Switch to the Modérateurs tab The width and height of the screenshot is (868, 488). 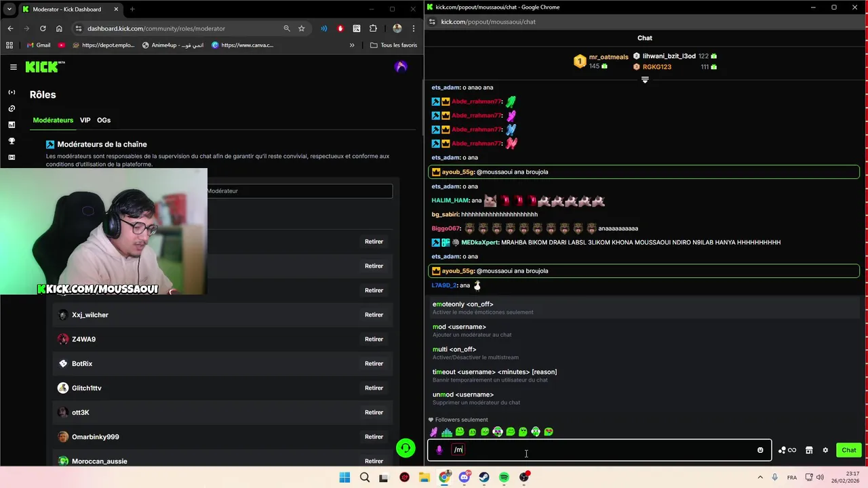pyautogui.click(x=53, y=120)
